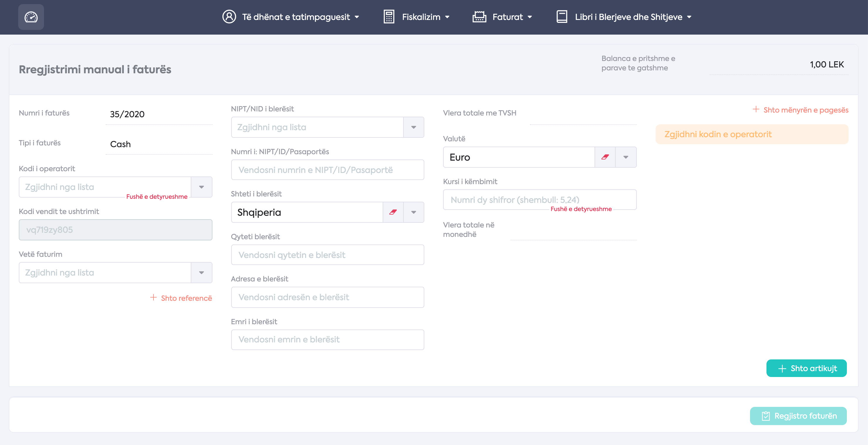Click Rregjistrimi manual i faturës heading
This screenshot has height=445, width=868.
(x=95, y=69)
